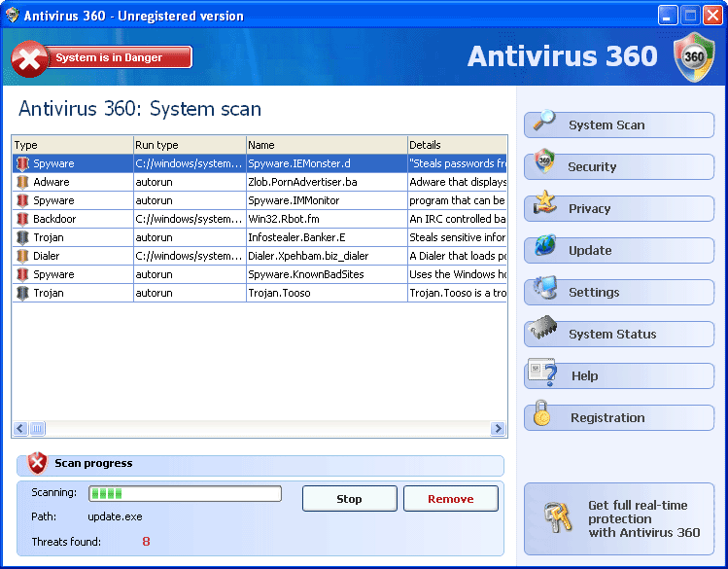Sort by the Type column header

coord(73,145)
